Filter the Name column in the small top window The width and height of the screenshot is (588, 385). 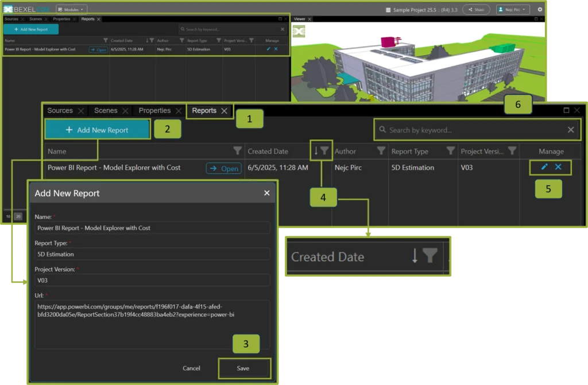(x=106, y=41)
